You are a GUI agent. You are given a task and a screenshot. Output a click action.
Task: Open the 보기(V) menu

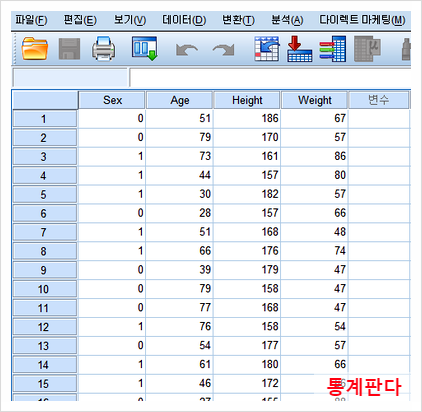[x=130, y=20]
